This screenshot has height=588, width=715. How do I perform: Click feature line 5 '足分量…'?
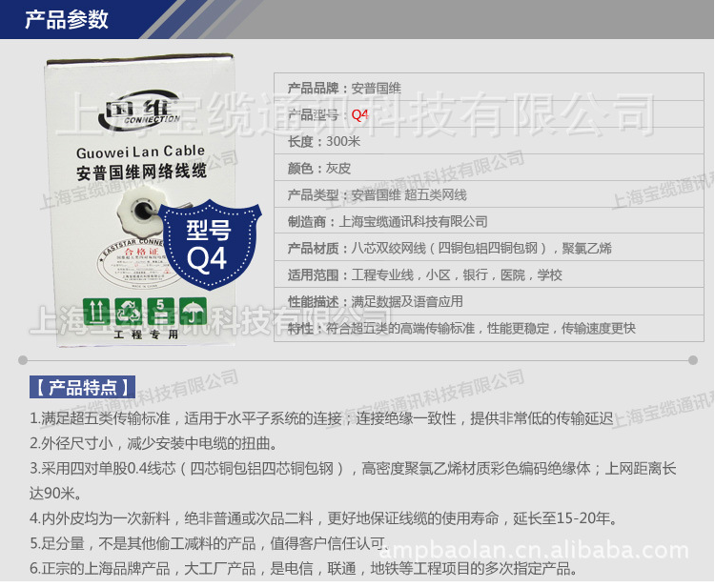click(209, 543)
